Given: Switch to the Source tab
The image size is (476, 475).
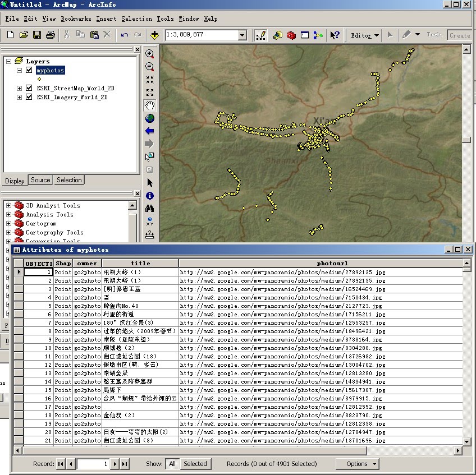Looking at the screenshot, I should click(x=40, y=180).
